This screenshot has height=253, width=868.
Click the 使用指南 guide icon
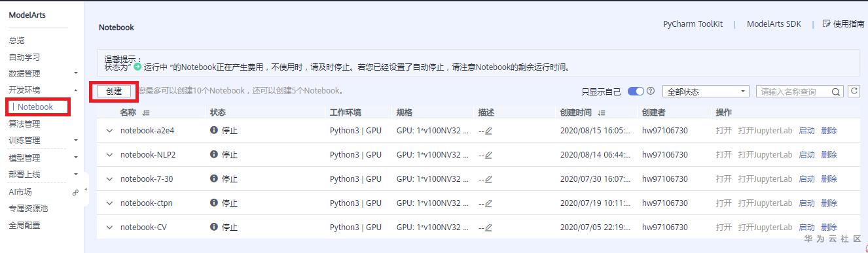826,24
